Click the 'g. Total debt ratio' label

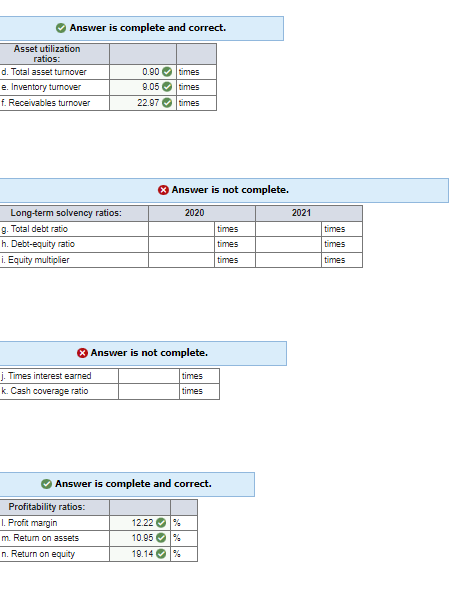pos(34,229)
